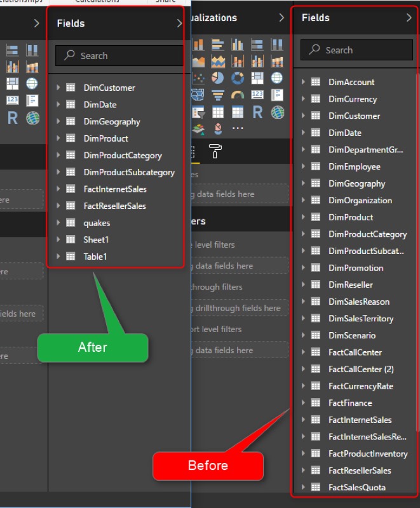Add a matrix visual

(237, 112)
